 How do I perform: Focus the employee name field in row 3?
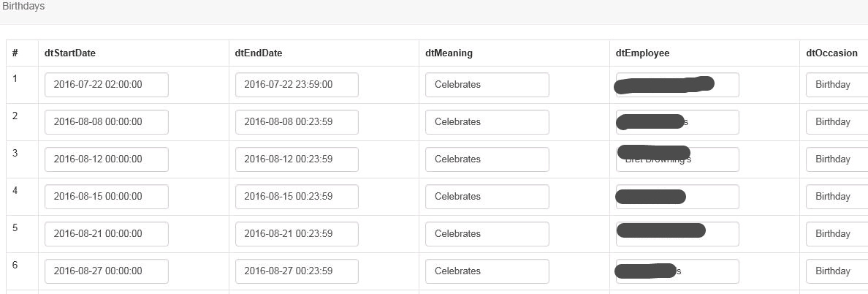click(677, 159)
